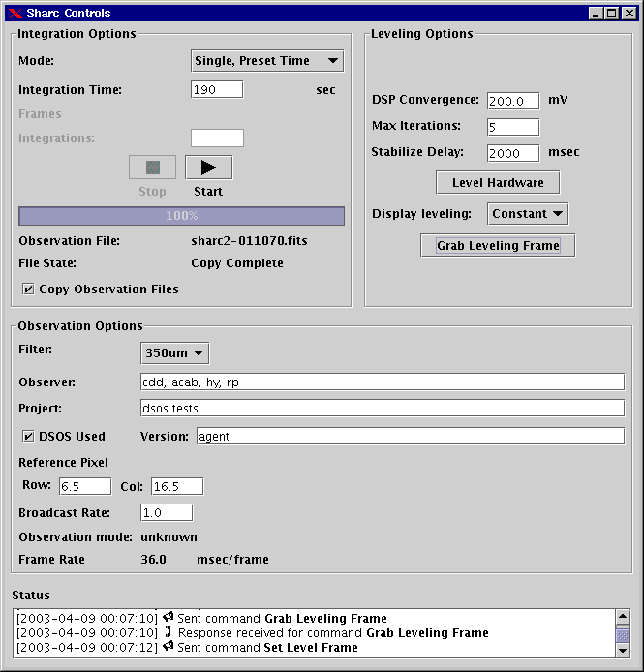Click Status log scroll down arrow
This screenshot has height=672, width=644.
[623, 651]
